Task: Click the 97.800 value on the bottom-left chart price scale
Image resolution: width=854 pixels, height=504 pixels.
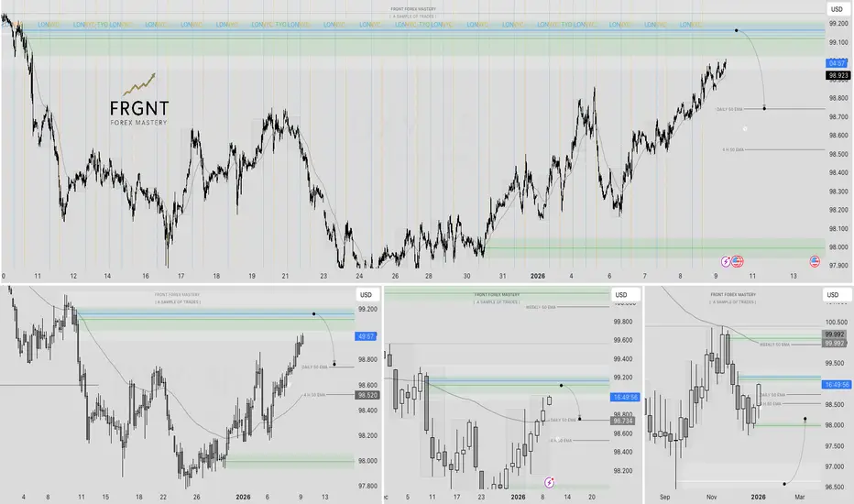Action: (367, 486)
